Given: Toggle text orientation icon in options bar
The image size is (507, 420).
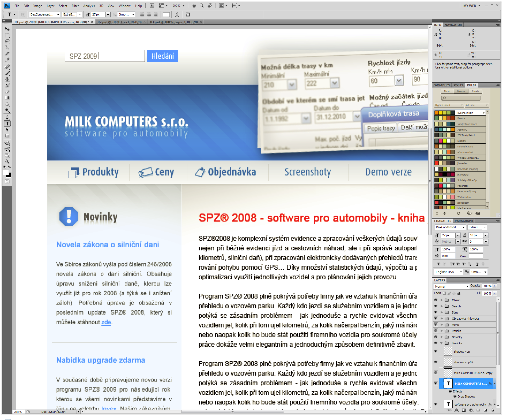Looking at the screenshot, I should tap(23, 15).
